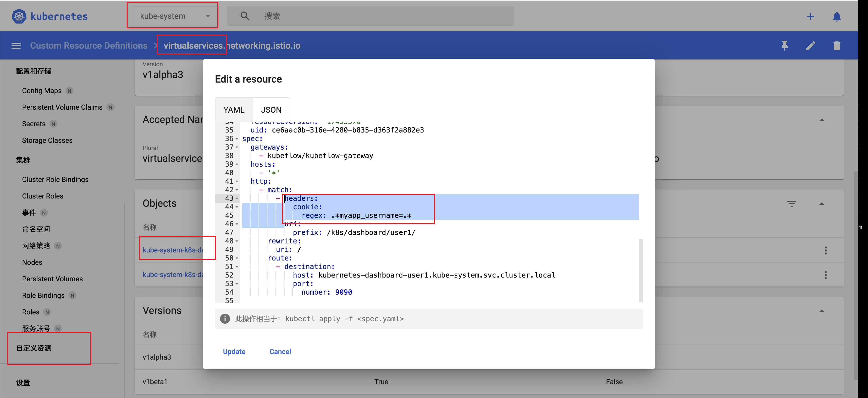
Task: Open Config Maps in sidebar
Action: (42, 91)
